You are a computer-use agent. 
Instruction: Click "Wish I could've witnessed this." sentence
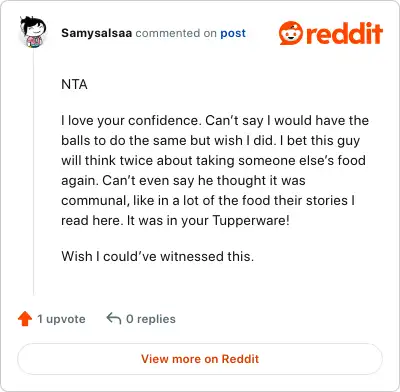point(158,256)
